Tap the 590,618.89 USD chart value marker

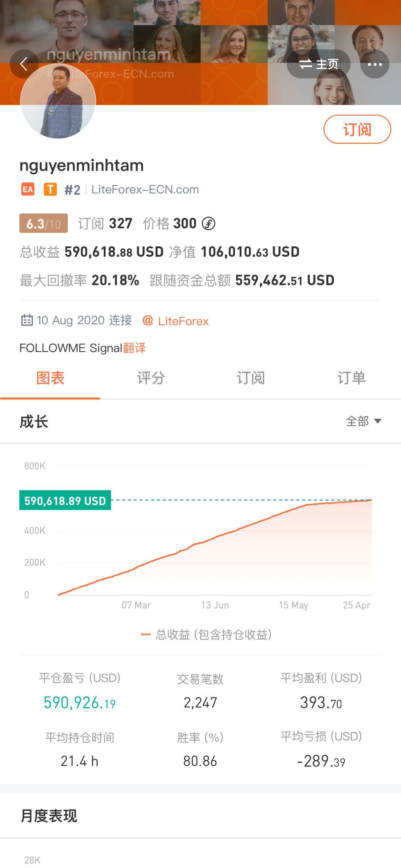pyautogui.click(x=65, y=501)
